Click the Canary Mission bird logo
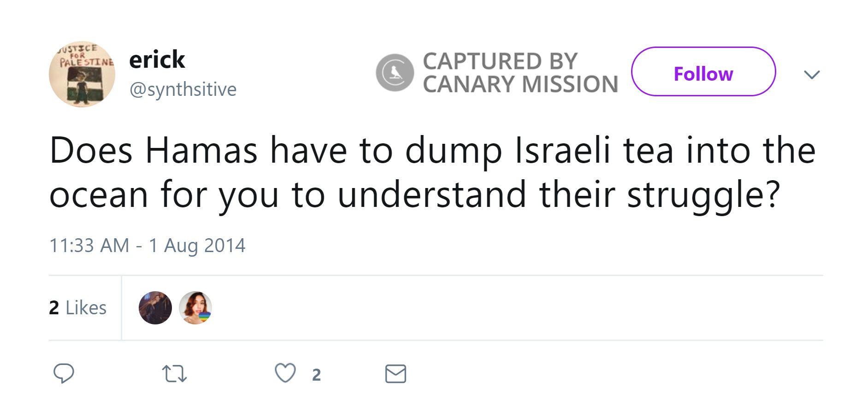This screenshot has height=394, width=868. (x=395, y=73)
